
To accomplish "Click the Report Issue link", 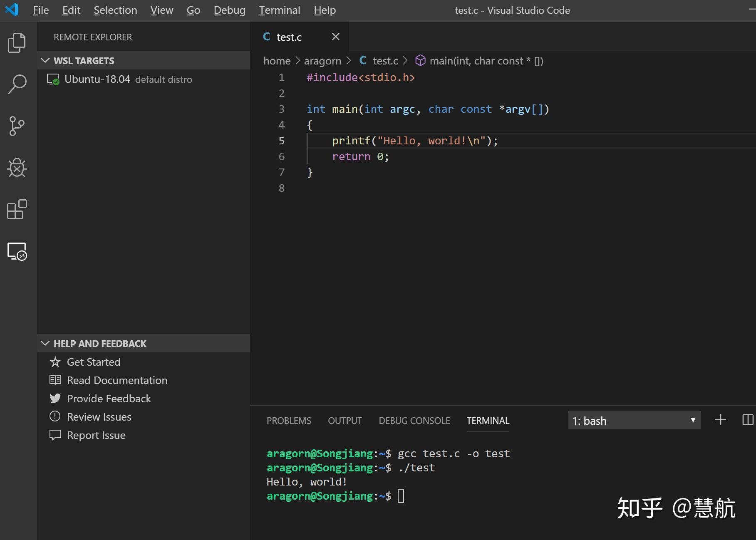I will [x=96, y=435].
